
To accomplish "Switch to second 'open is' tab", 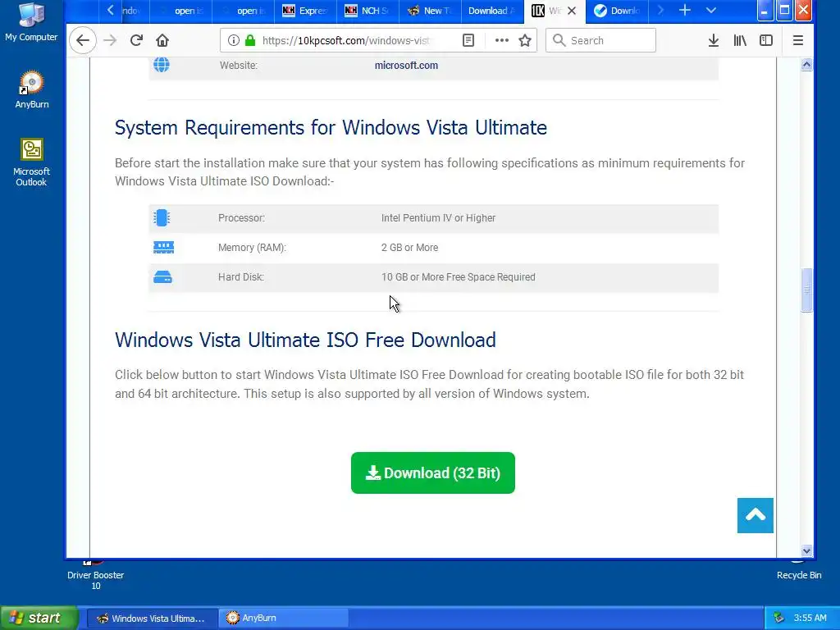I will coord(243,11).
